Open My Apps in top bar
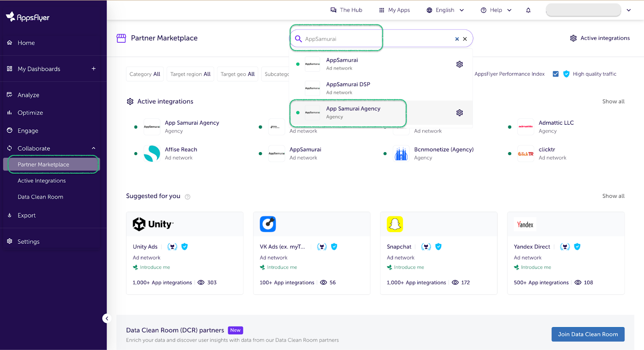This screenshot has height=350, width=644. coord(394,10)
